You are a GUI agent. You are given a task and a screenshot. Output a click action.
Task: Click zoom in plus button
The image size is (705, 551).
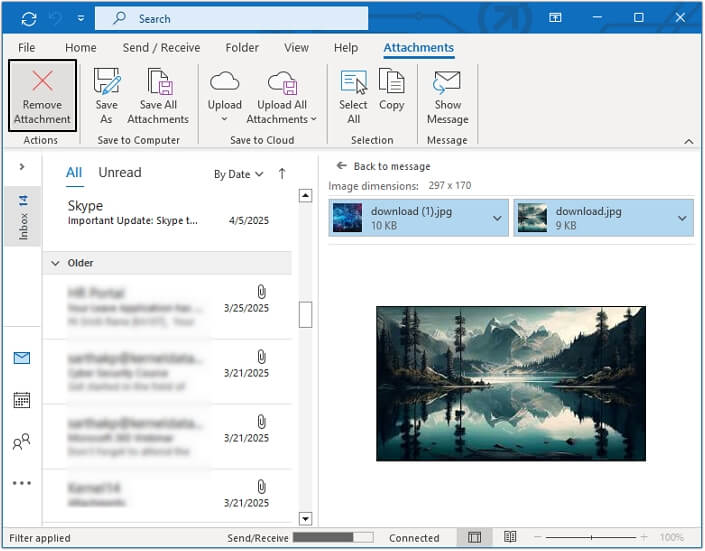(644, 538)
